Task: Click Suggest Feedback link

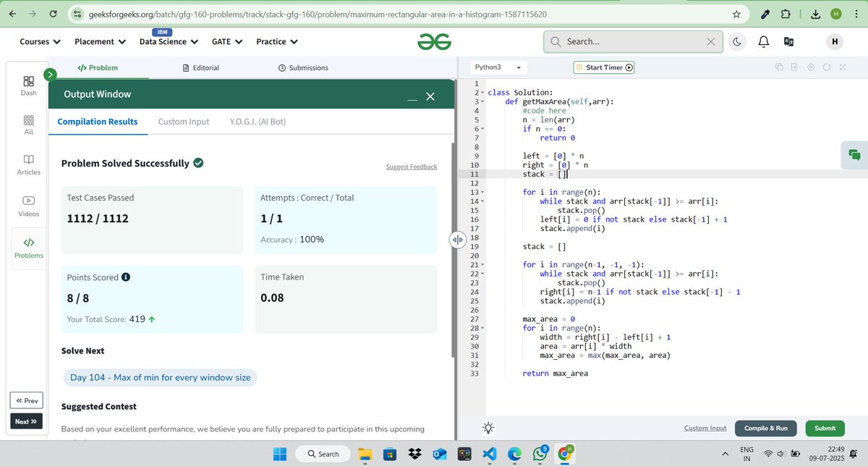Action: (x=412, y=167)
